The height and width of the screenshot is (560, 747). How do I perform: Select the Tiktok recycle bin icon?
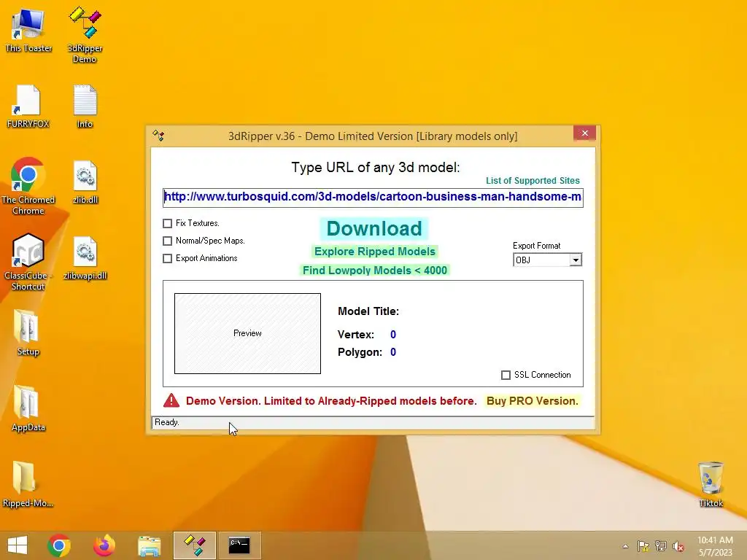(711, 484)
